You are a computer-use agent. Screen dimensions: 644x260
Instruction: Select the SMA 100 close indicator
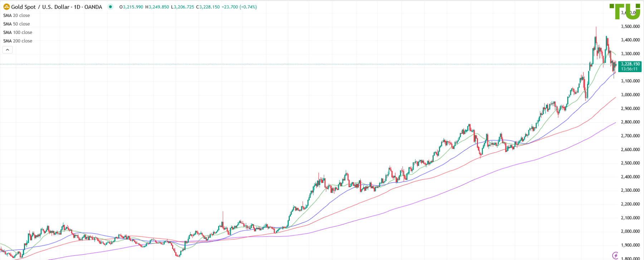18,32
